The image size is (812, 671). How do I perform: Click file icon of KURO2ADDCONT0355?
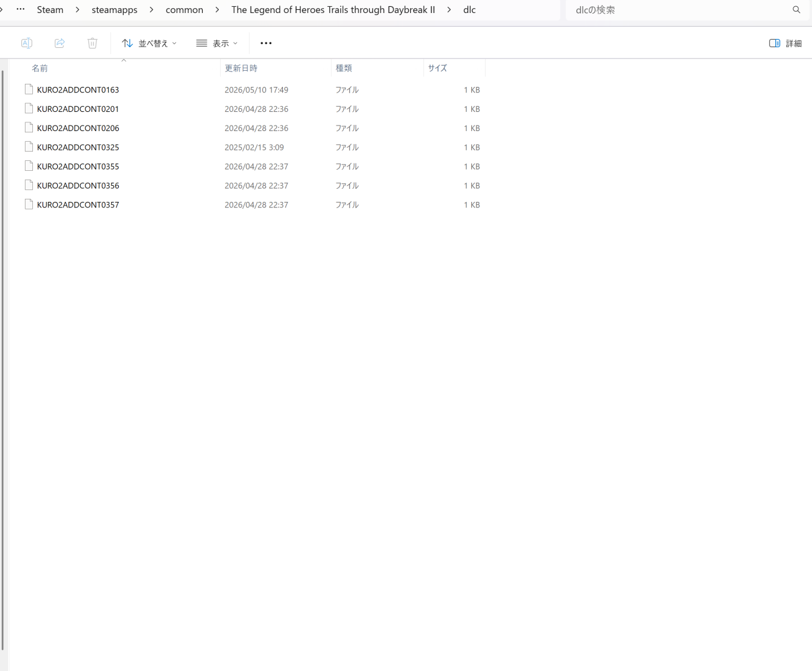[x=29, y=166]
